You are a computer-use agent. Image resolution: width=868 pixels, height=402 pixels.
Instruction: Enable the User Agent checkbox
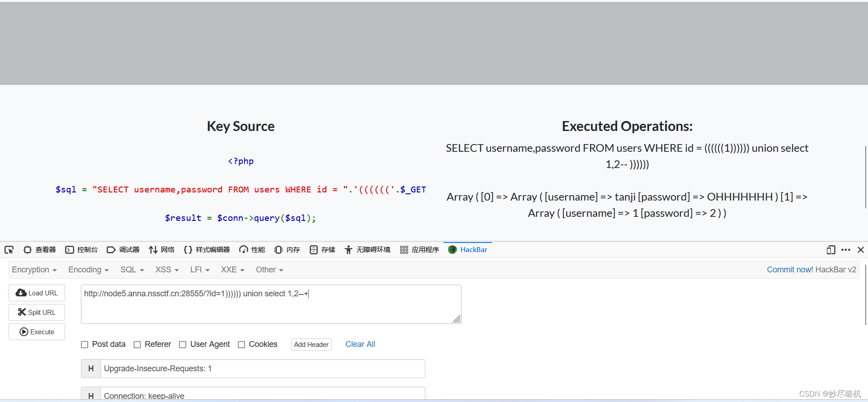(183, 345)
